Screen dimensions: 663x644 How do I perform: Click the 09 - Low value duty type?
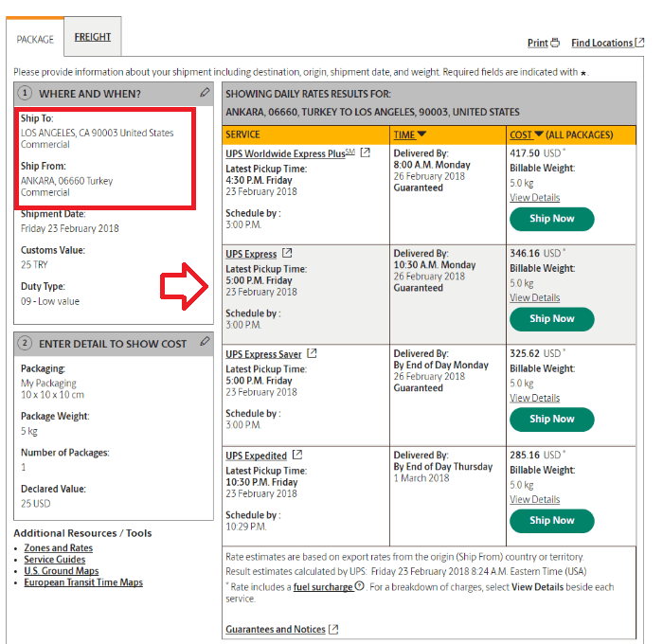pyautogui.click(x=50, y=301)
